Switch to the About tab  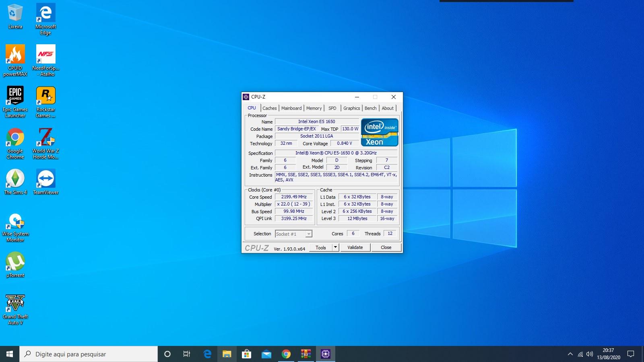point(388,108)
